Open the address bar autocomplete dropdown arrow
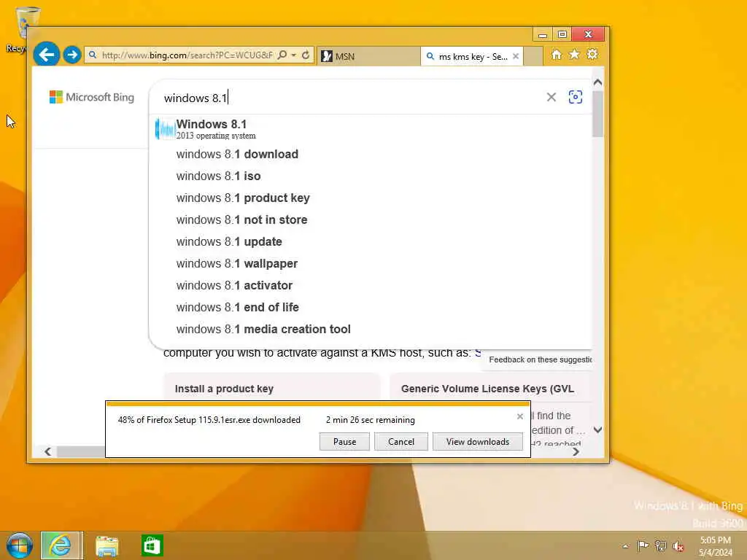The width and height of the screenshot is (747, 560). [294, 55]
